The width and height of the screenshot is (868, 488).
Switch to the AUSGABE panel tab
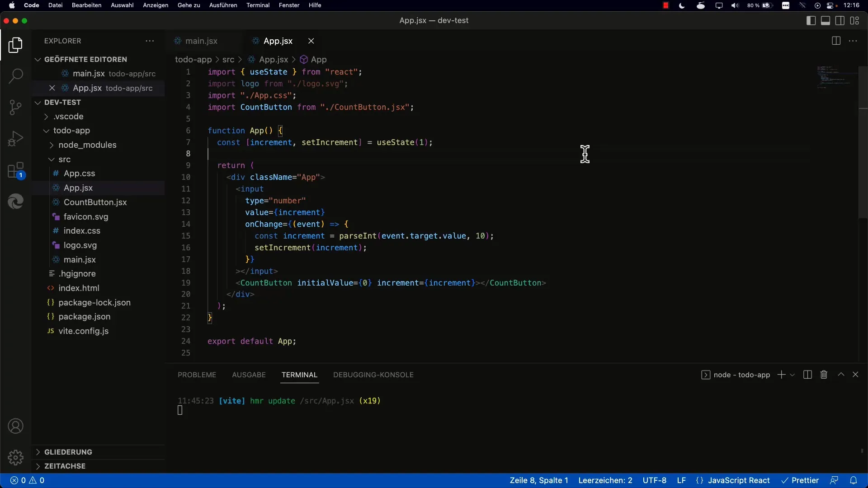tap(249, 375)
